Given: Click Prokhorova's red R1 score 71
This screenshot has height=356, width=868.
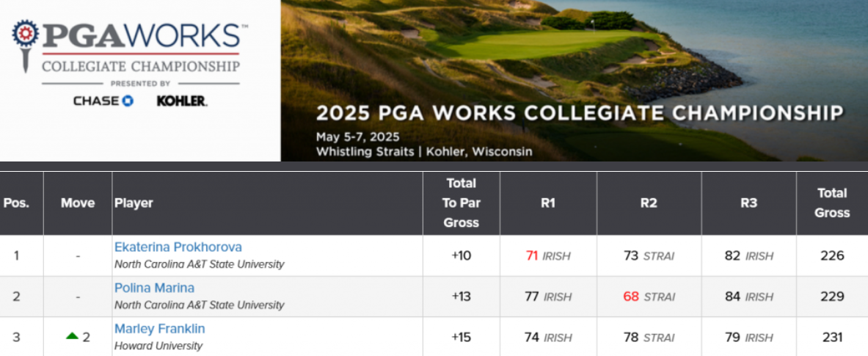Looking at the screenshot, I should click(532, 255).
